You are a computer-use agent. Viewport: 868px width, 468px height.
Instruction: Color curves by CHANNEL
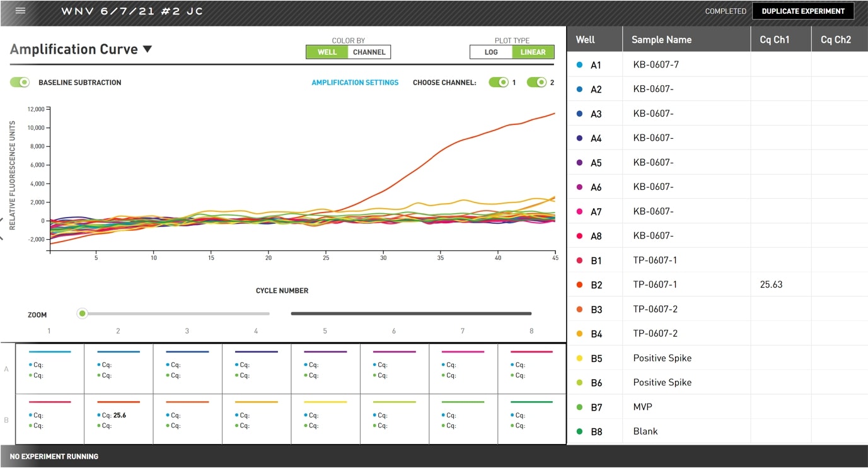(x=369, y=52)
